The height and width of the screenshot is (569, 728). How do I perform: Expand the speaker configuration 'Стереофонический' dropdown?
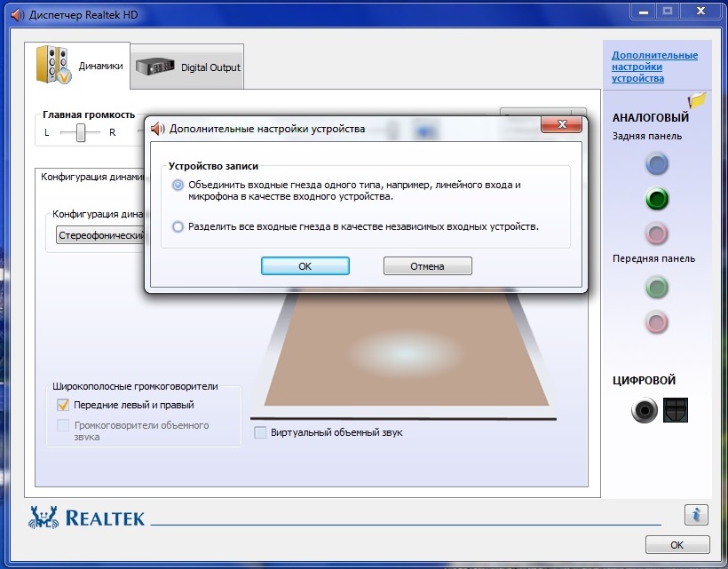click(x=99, y=236)
